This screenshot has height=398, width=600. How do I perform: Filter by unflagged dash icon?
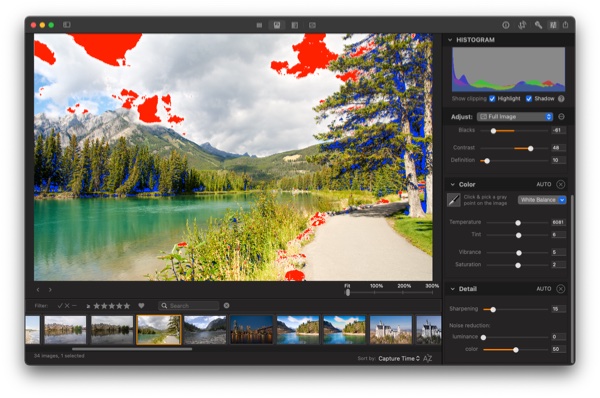[x=74, y=306]
